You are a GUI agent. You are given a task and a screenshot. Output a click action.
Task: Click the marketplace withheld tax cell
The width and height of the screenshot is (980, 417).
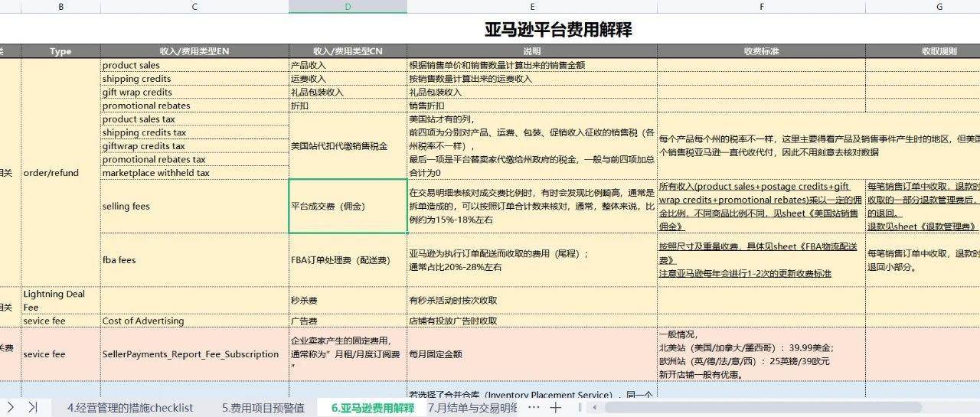194,173
